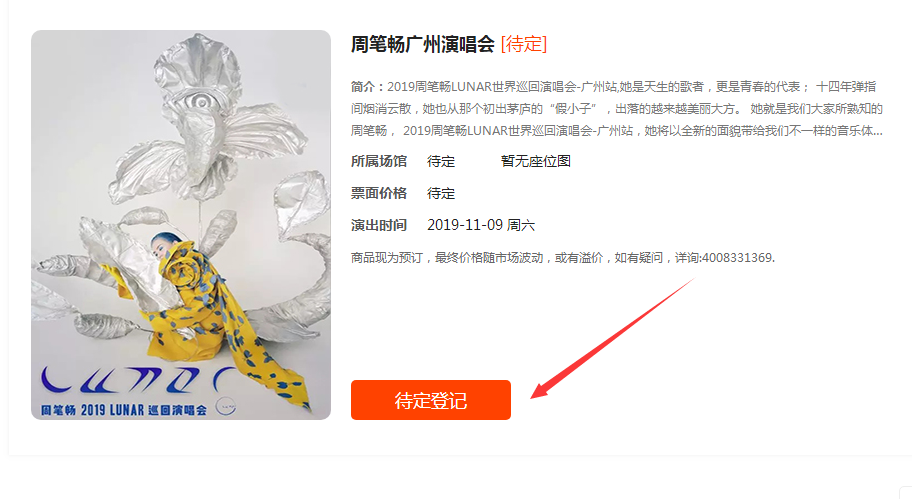This screenshot has width=912, height=499.
Task: Click the small circular logo on the poster
Action: [226, 407]
